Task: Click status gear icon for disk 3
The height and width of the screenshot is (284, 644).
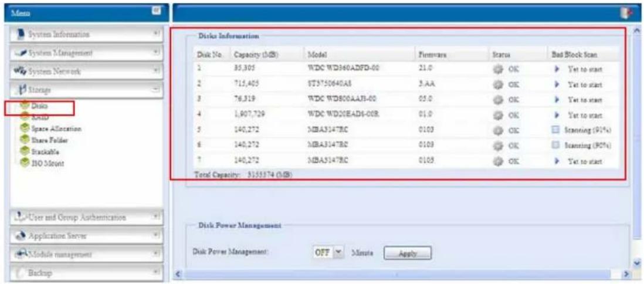Action: point(497,100)
